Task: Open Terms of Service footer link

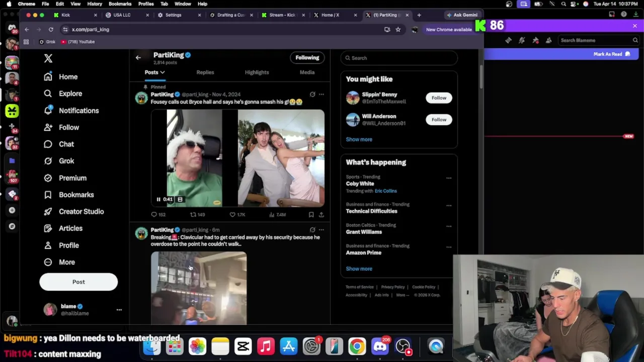Action: (360, 287)
